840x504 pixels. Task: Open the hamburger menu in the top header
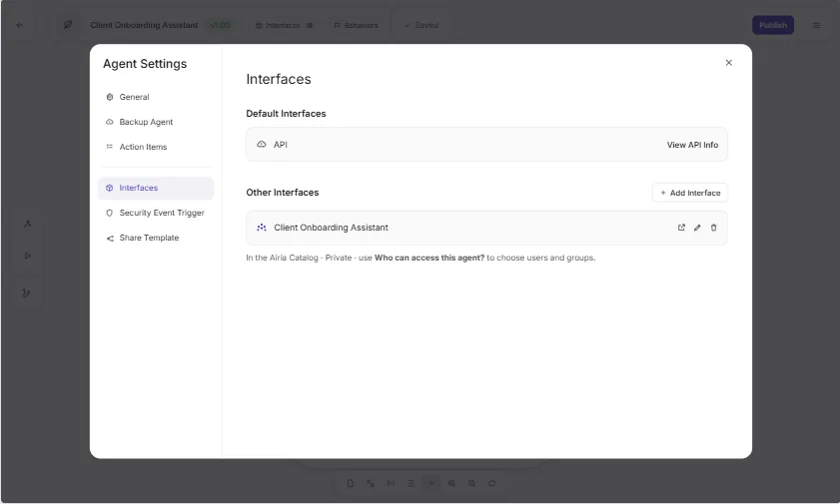[x=816, y=25]
